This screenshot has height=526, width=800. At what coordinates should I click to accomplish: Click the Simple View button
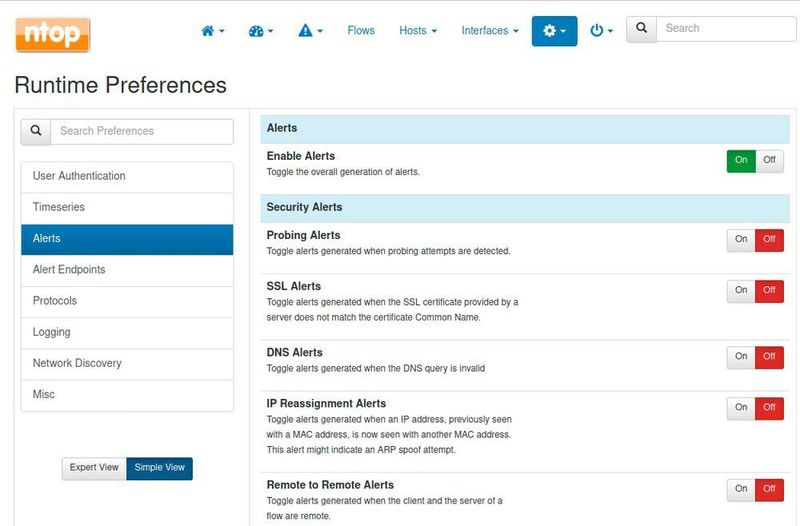(159, 468)
